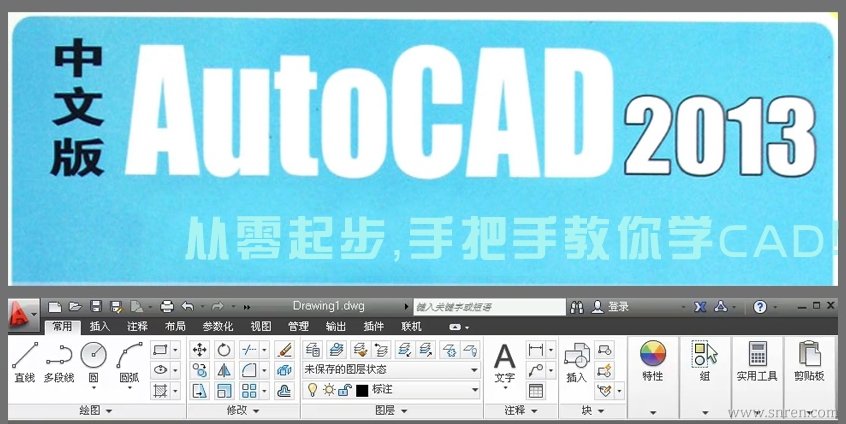Print the drawing using the plotter icon

tap(167, 307)
